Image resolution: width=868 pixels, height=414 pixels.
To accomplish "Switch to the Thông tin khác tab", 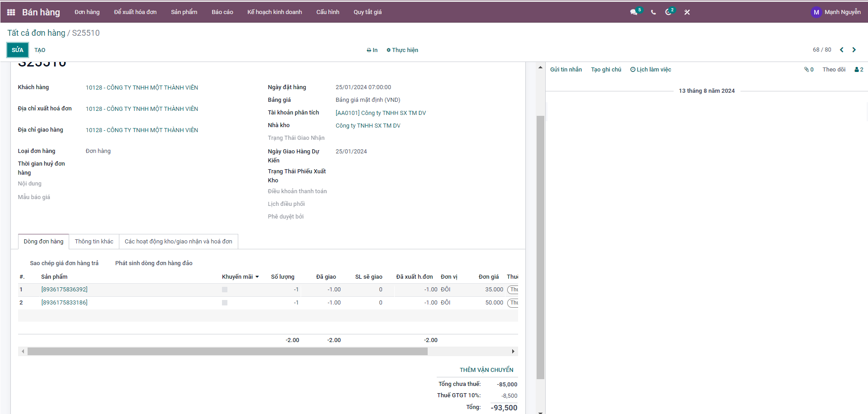I will point(94,242).
